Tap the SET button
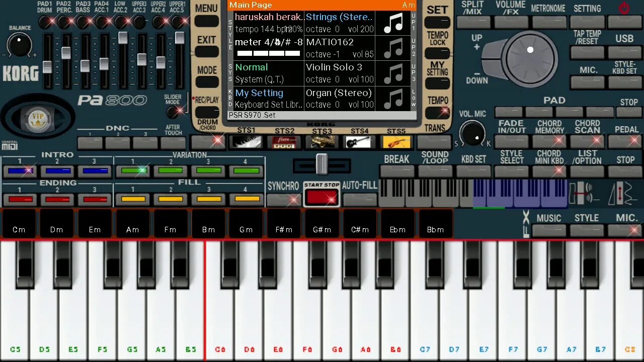The width and height of the screenshot is (644, 362). coord(437,22)
